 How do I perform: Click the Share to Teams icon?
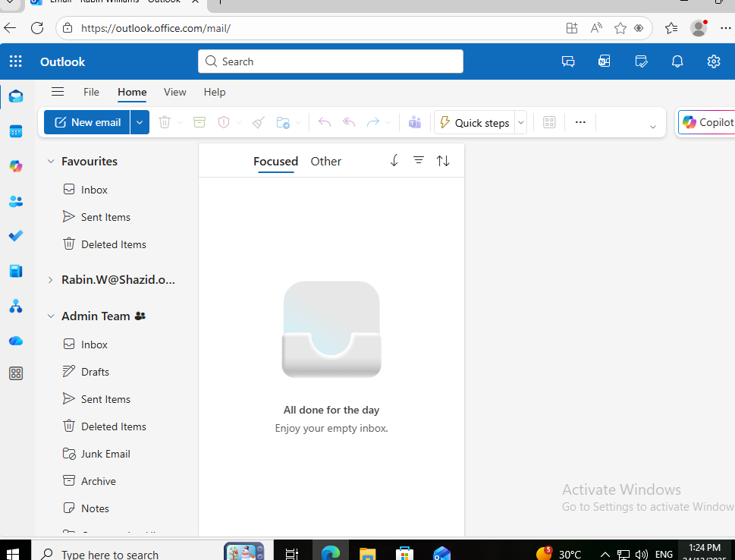(415, 122)
